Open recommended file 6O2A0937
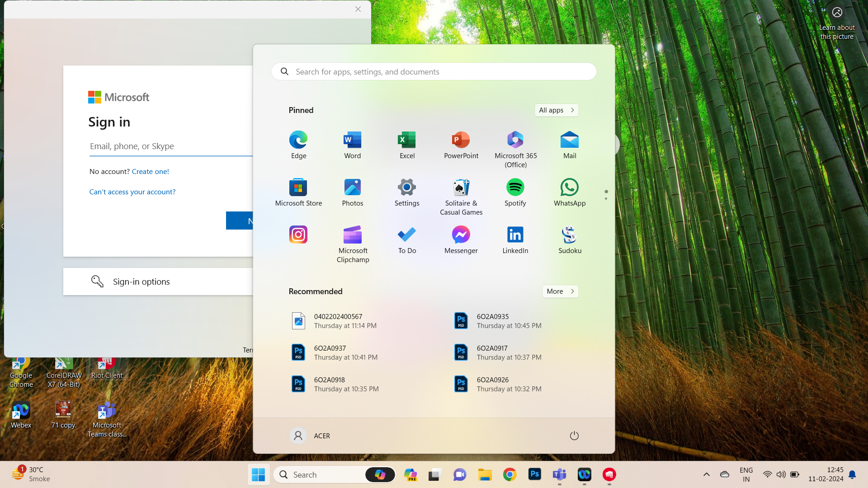 [x=362, y=352]
